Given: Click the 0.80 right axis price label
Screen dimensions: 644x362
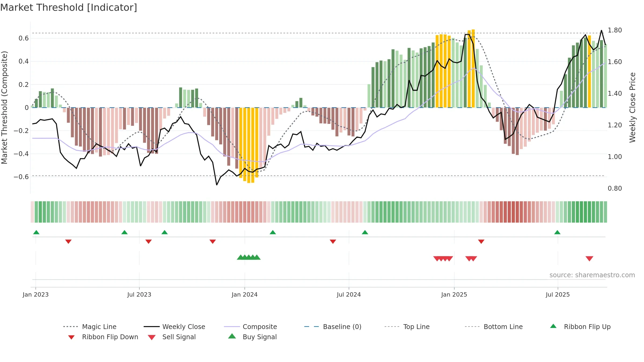Looking at the screenshot, I should click(615, 188).
